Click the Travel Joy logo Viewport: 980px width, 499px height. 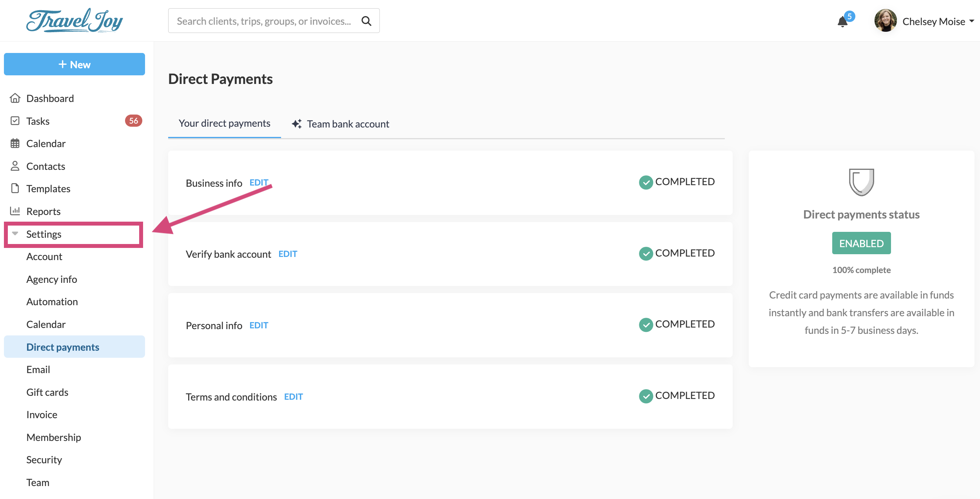(74, 21)
